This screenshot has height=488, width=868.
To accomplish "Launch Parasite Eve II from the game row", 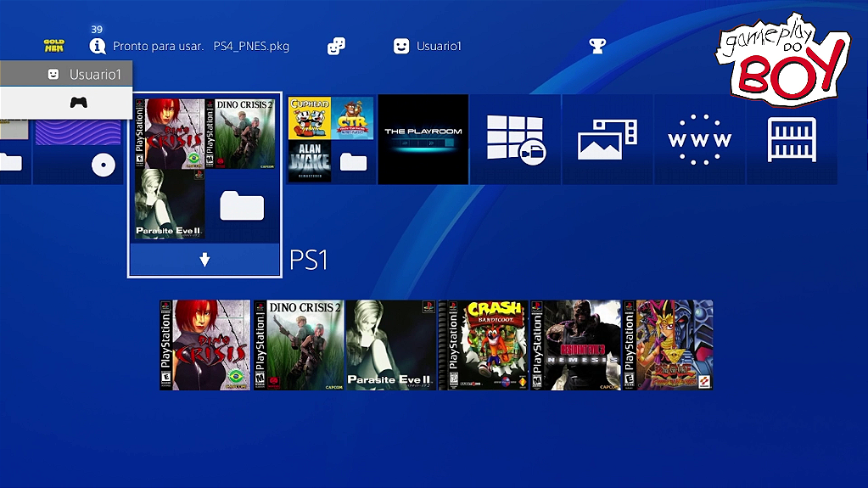I will click(391, 345).
